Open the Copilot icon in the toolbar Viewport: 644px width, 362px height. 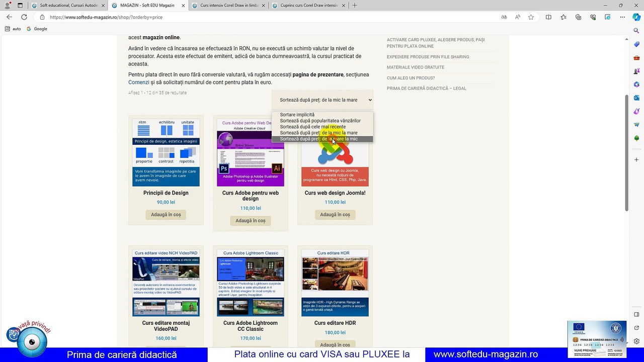tap(636, 17)
